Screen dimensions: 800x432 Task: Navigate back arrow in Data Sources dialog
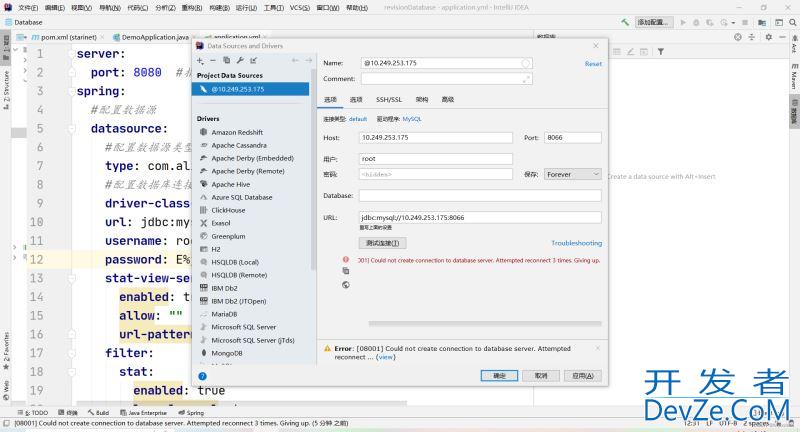[x=295, y=60]
